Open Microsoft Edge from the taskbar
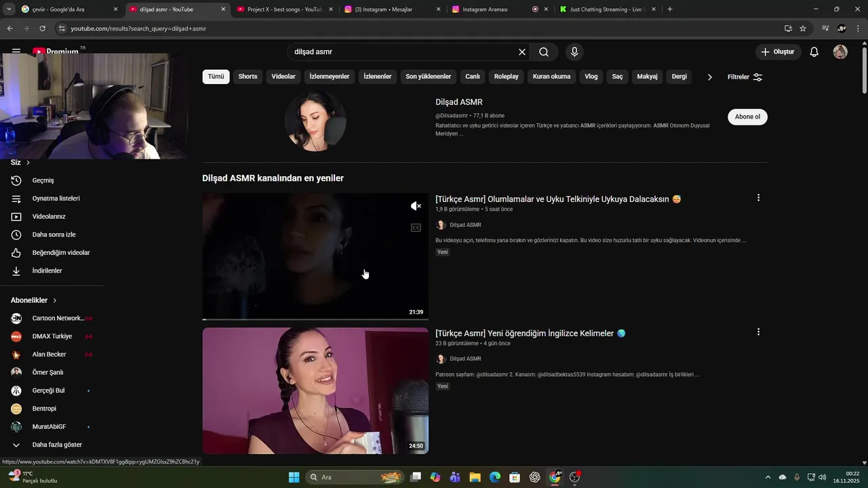The height and width of the screenshot is (488, 868). tap(495, 477)
